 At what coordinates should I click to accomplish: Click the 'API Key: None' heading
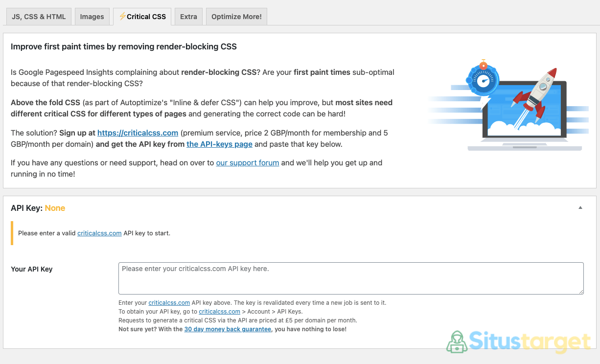pyautogui.click(x=38, y=208)
